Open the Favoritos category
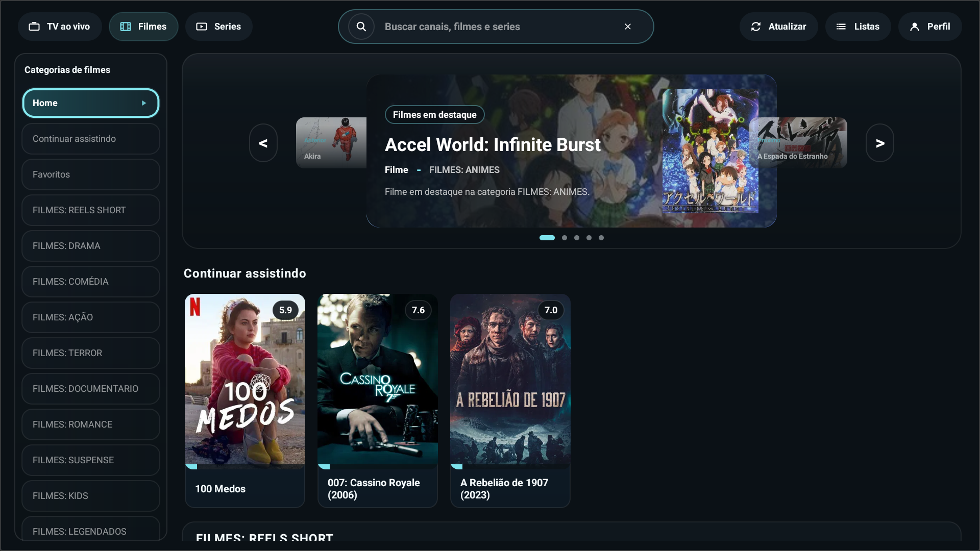The width and height of the screenshot is (980, 551). 91,174
